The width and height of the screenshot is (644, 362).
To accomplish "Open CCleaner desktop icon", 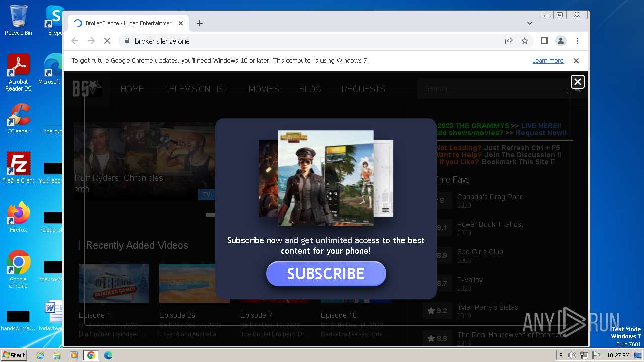I will tap(18, 119).
